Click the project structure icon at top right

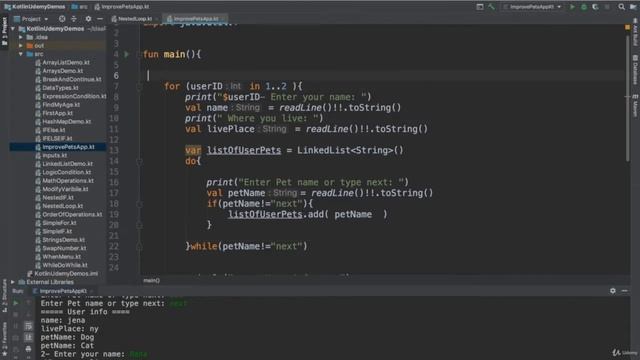point(633,7)
